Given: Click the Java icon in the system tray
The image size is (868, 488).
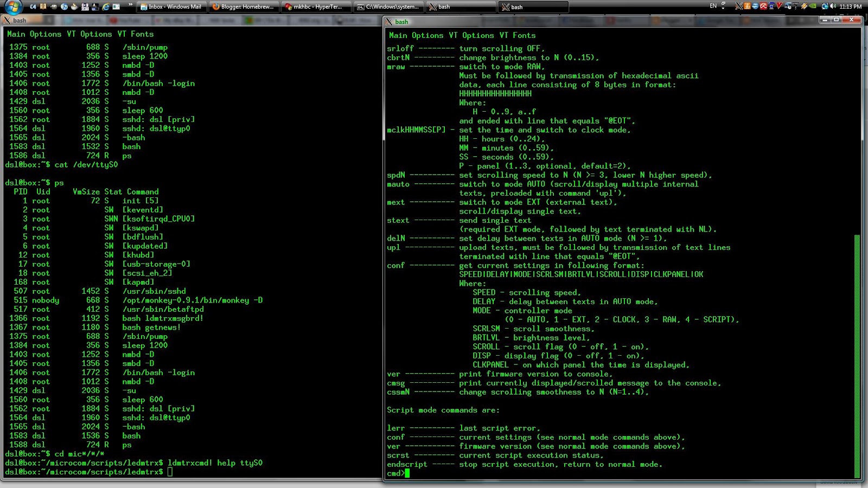Looking at the screenshot, I should click(x=747, y=6).
